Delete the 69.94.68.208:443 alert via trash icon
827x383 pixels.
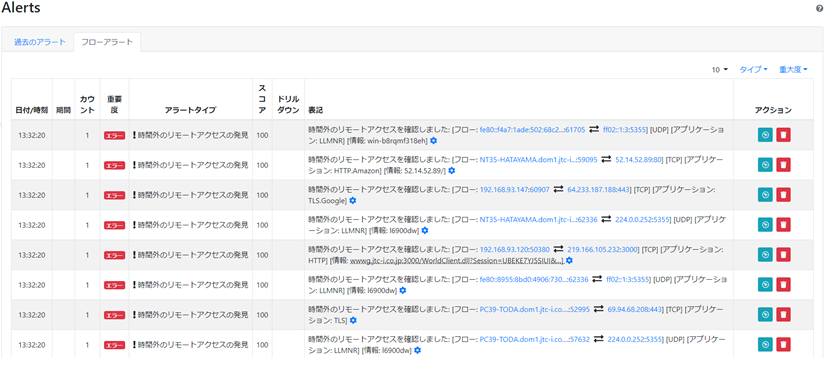(x=783, y=314)
